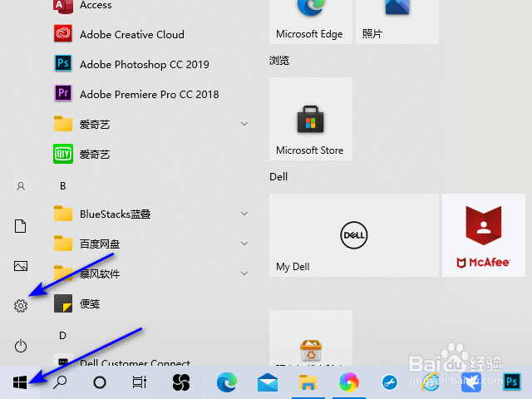Screen dimensions: 532x399
Task: Open the fan-shaped app on taskbar
Action: tap(181, 382)
